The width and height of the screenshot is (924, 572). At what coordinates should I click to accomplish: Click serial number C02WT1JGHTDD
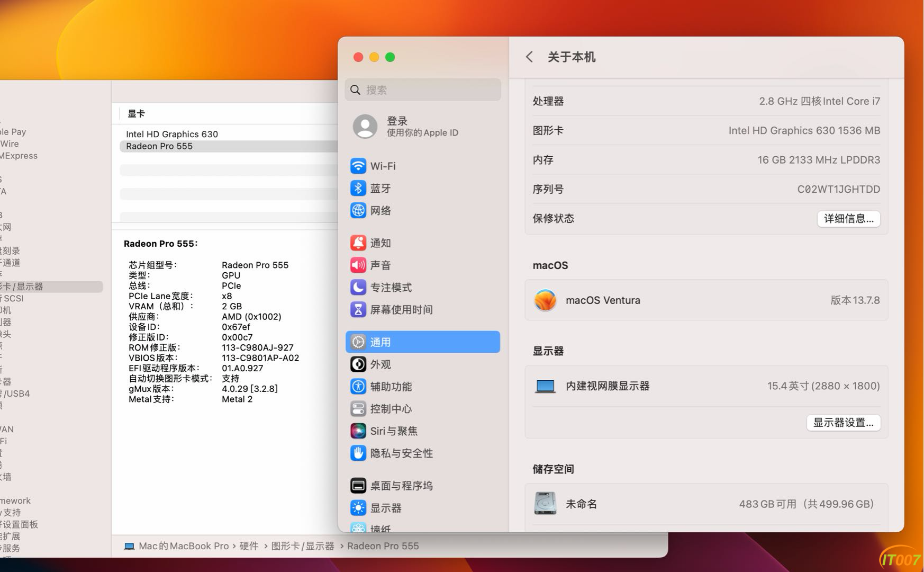click(x=839, y=189)
